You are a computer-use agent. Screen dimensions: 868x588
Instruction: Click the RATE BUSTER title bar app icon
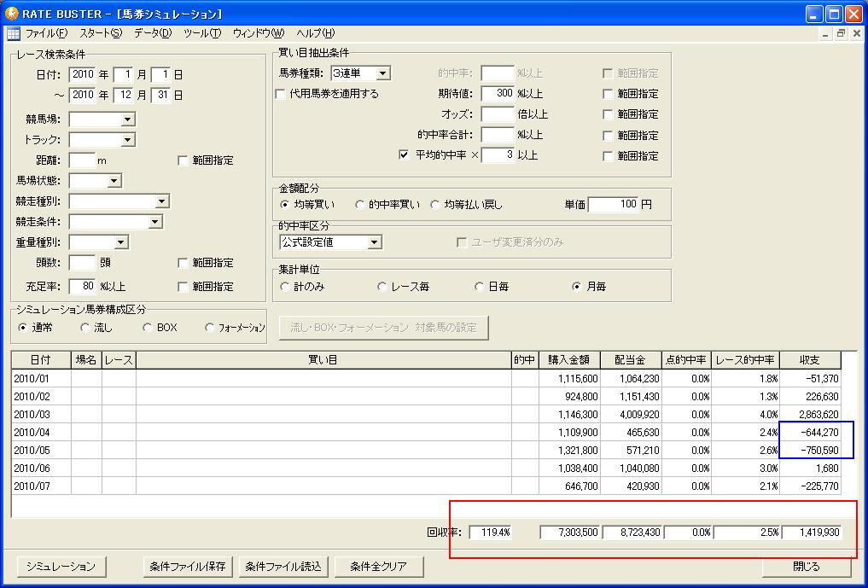(x=11, y=13)
